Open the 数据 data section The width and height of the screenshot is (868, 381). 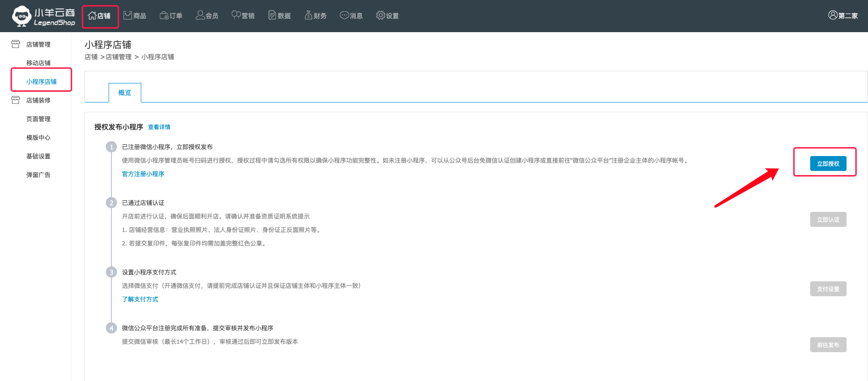coord(280,16)
